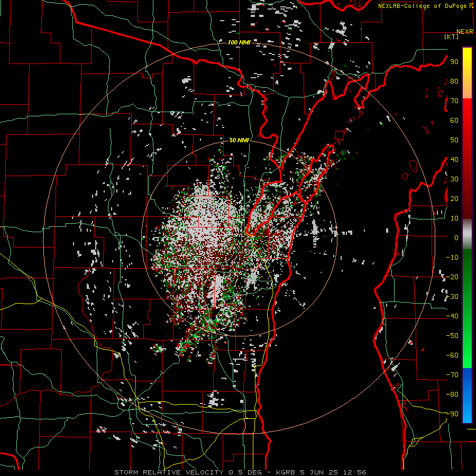
Task: Click the 40 value on the velocity scale
Action: (454, 160)
